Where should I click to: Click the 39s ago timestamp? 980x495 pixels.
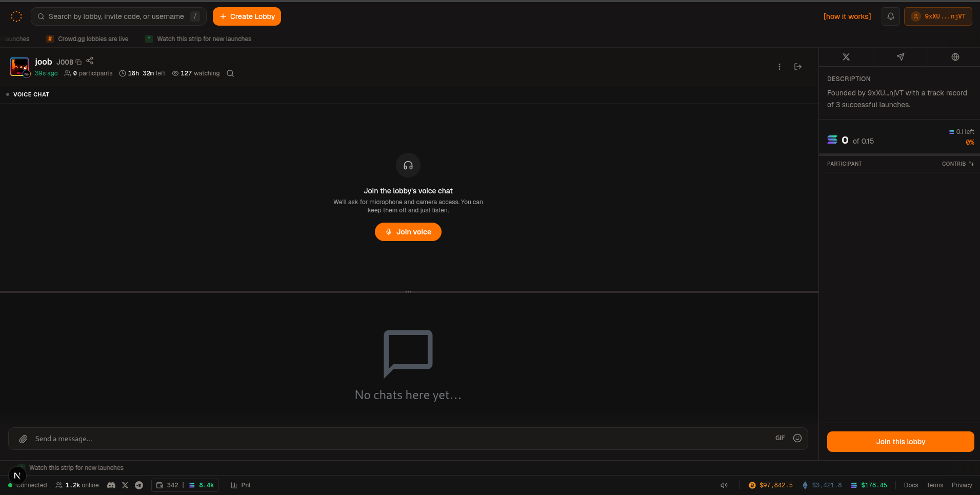46,73
